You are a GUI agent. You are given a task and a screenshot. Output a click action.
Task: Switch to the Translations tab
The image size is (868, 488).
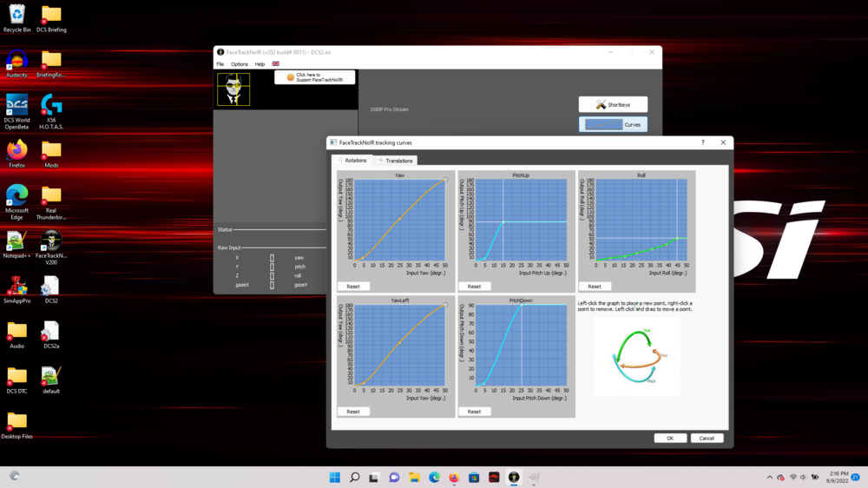(395, 161)
